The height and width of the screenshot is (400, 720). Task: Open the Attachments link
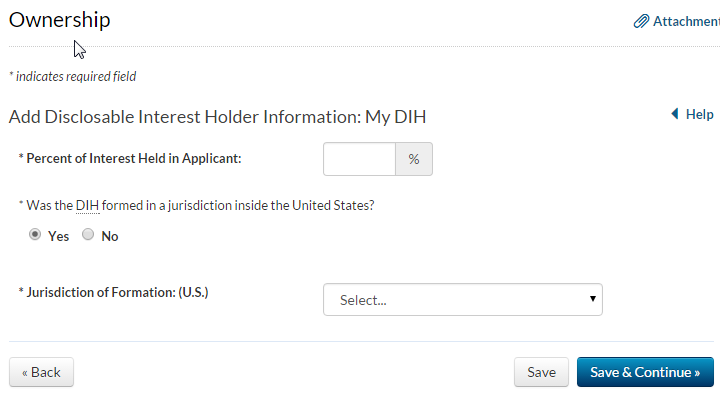[x=686, y=21]
